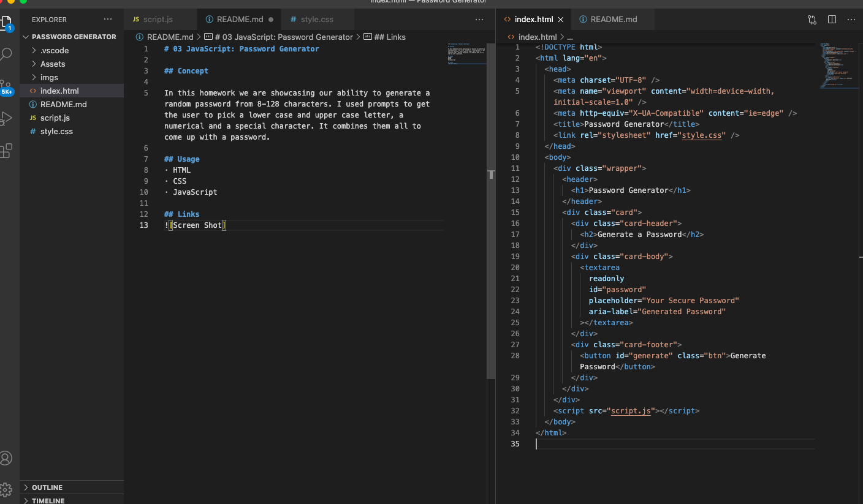Select style.css hash icon in Explorer

(x=33, y=131)
